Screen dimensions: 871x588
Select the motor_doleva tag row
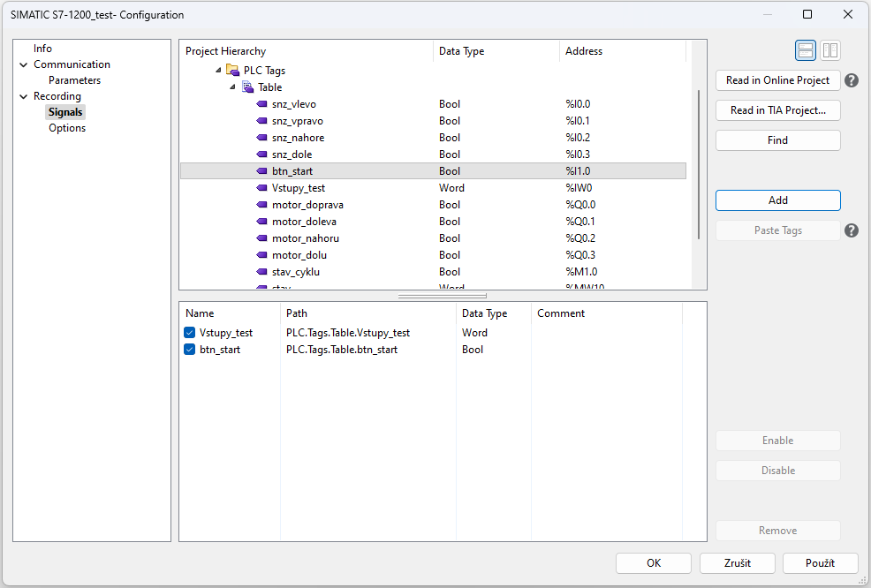point(433,221)
